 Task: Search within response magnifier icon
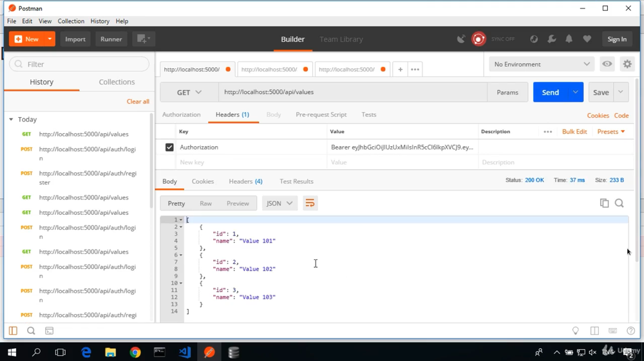click(x=619, y=203)
